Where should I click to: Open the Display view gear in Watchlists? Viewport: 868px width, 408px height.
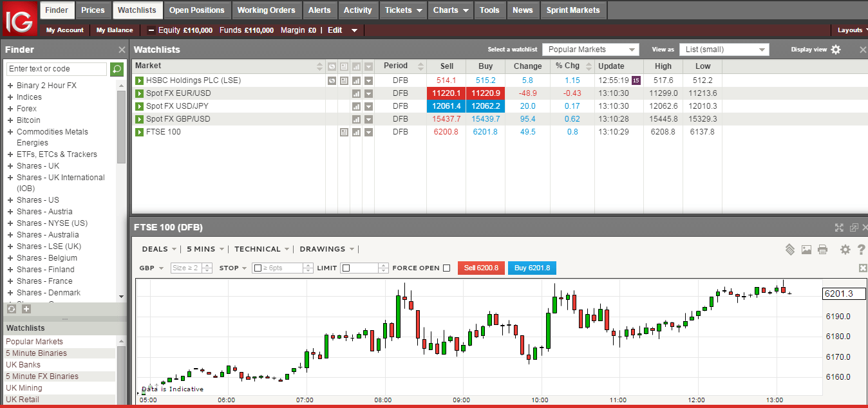pos(836,50)
